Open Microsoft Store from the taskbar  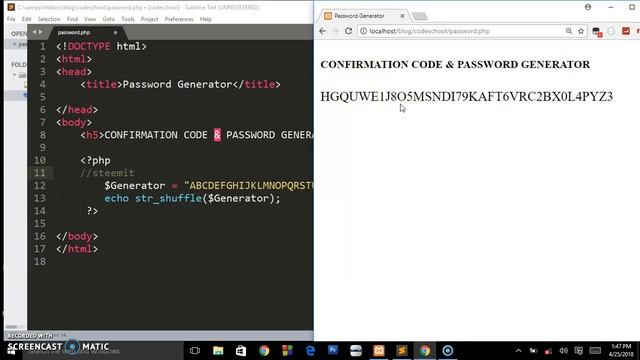pos(241,351)
